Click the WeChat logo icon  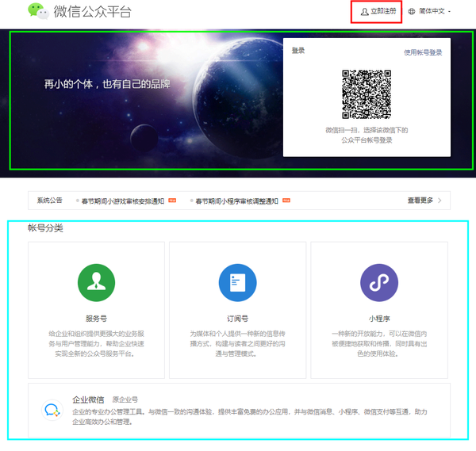pyautogui.click(x=38, y=11)
